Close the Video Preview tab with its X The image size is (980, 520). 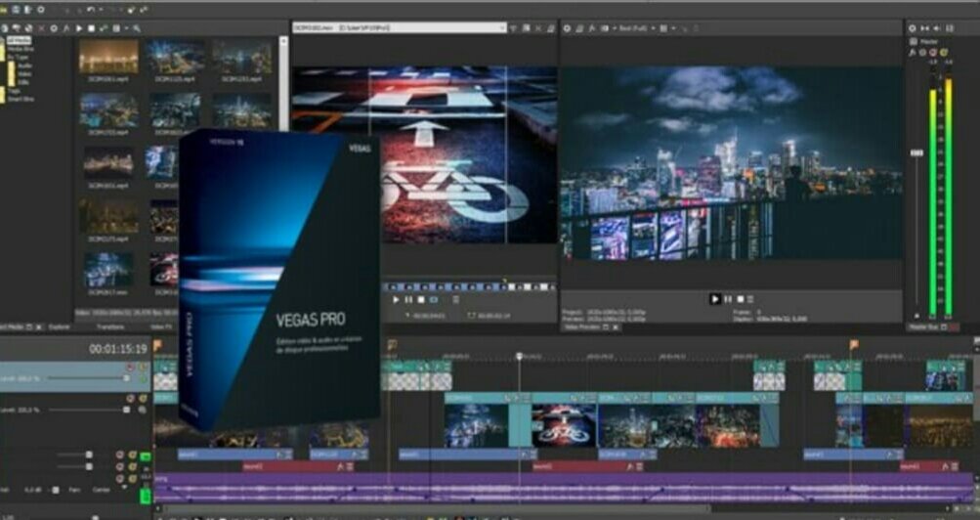click(616, 326)
